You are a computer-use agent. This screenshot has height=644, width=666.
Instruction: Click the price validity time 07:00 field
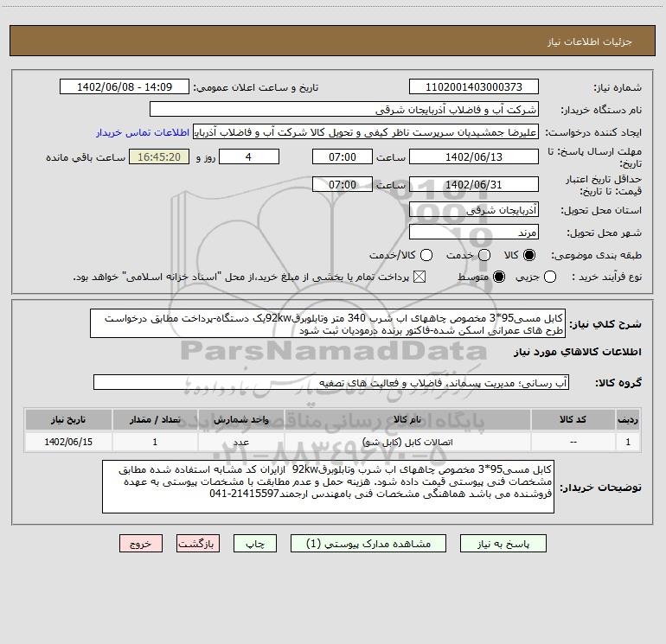(343, 185)
